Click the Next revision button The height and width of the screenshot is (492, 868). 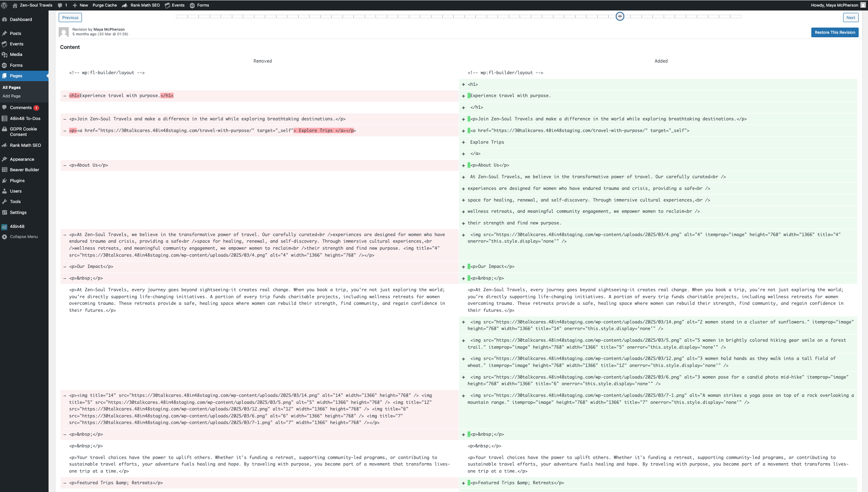851,17
